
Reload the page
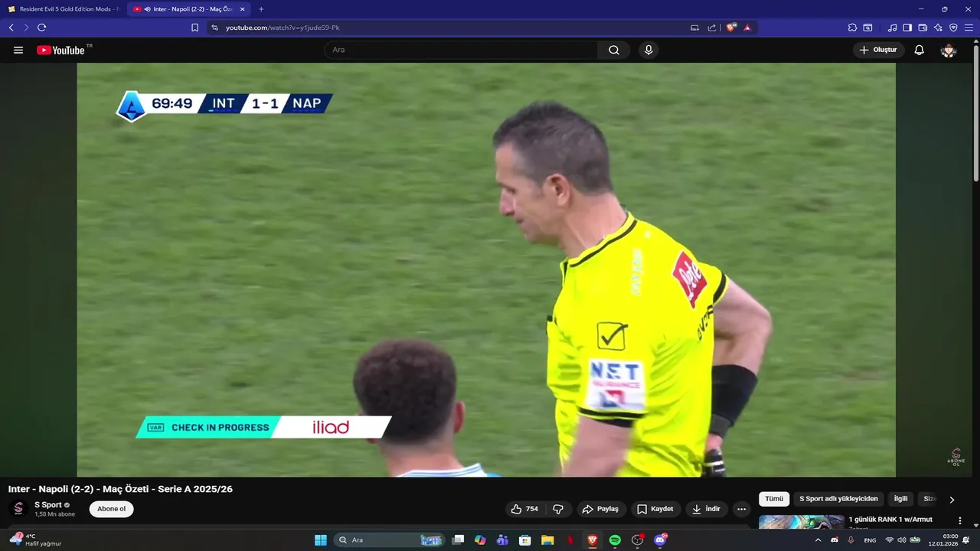click(x=41, y=28)
